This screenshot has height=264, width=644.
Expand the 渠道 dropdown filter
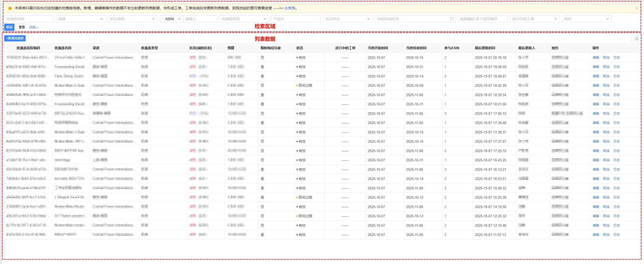click(x=80, y=19)
